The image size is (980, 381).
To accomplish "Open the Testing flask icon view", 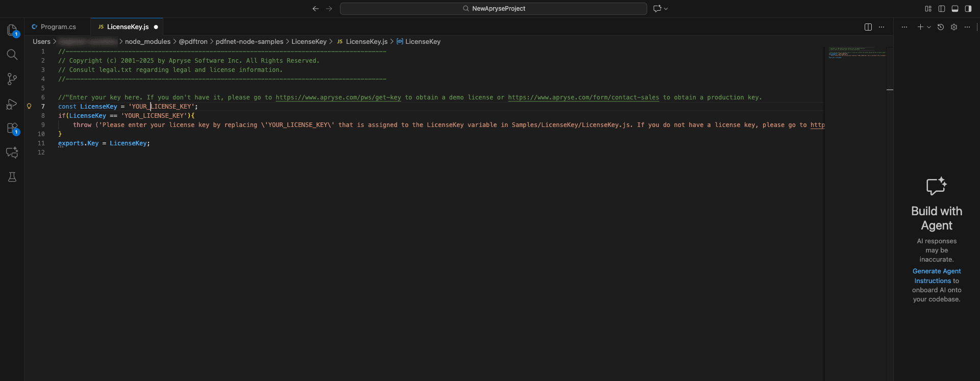I will point(12,177).
